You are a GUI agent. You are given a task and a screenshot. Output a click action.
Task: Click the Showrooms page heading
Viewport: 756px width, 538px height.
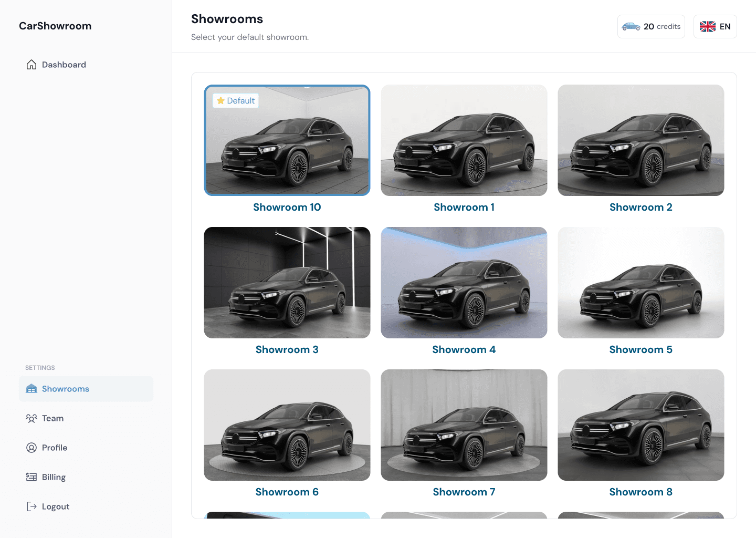[227, 19]
